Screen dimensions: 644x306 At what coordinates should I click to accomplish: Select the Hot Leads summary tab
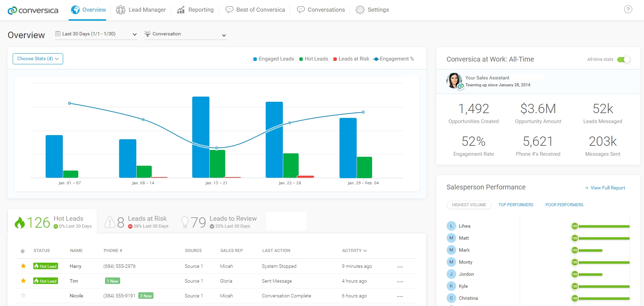click(x=53, y=222)
